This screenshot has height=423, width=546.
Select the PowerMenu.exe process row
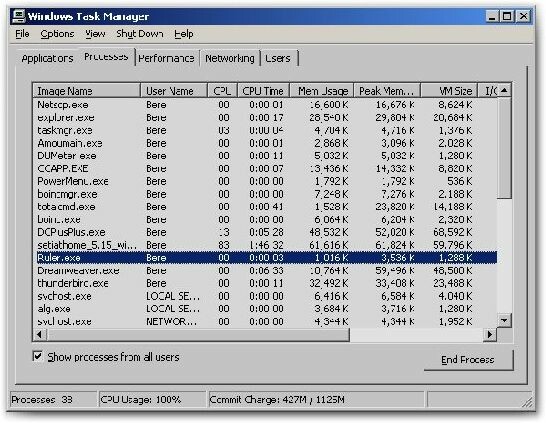click(x=265, y=181)
